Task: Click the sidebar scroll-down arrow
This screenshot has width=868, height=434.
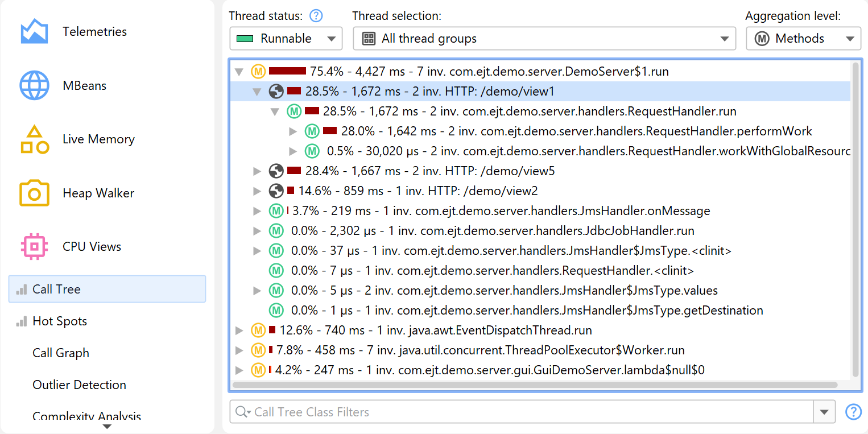Action: coord(107,427)
